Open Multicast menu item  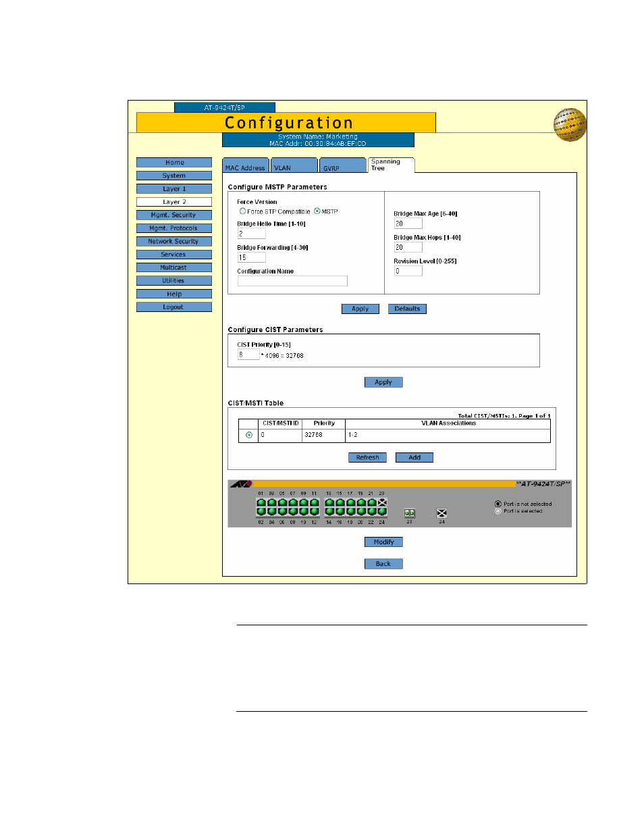[174, 267]
